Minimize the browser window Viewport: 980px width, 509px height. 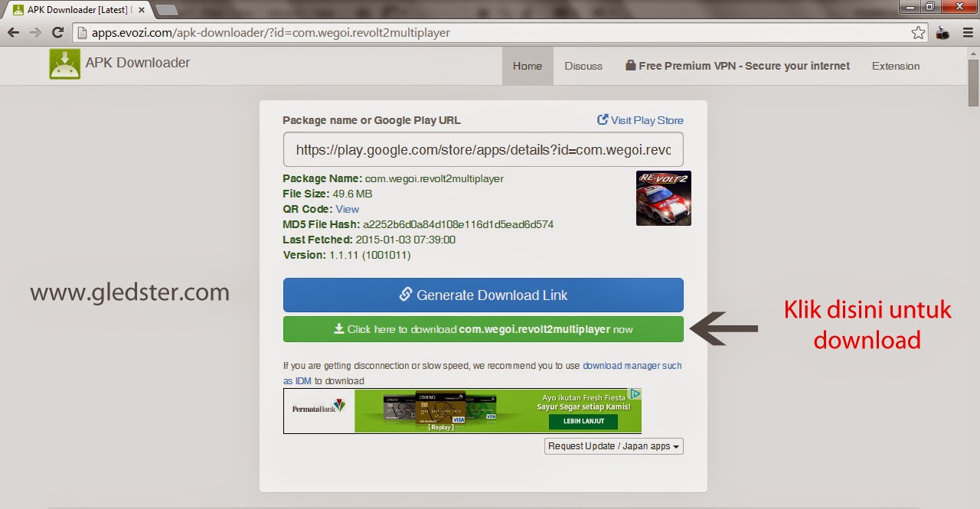pyautogui.click(x=911, y=7)
